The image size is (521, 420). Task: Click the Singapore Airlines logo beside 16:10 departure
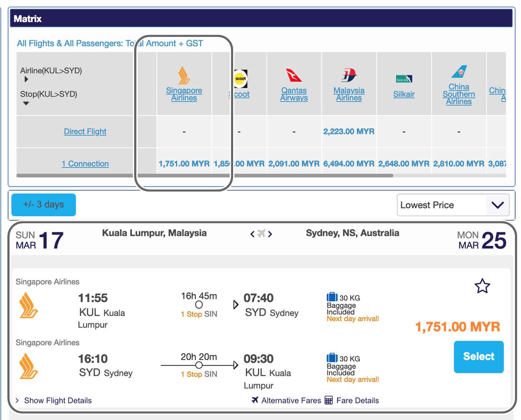29,366
